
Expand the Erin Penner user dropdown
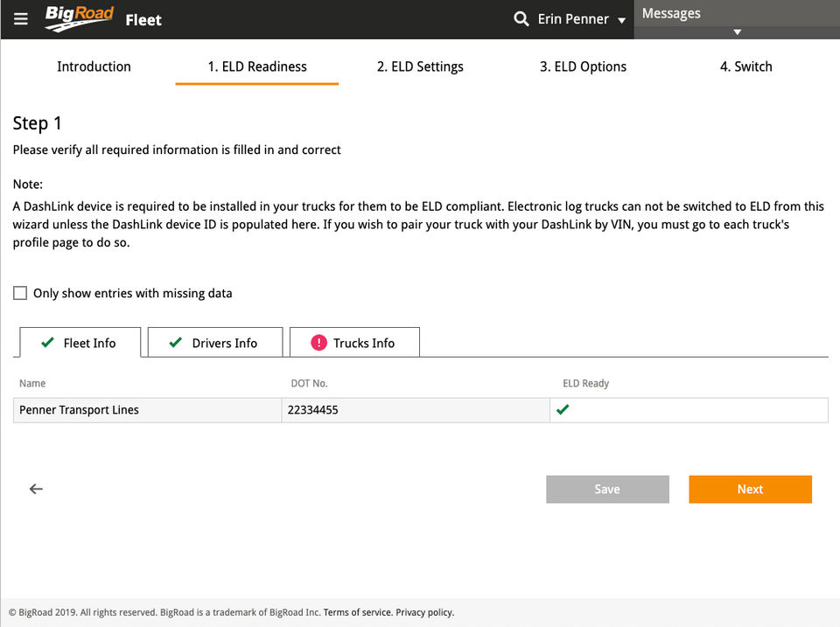[621, 20]
